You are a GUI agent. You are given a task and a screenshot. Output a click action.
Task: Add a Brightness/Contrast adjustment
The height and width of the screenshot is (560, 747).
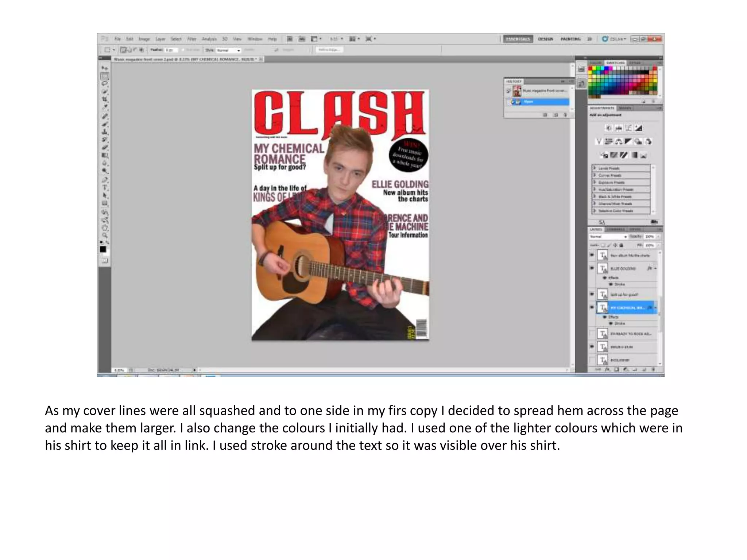pyautogui.click(x=609, y=128)
